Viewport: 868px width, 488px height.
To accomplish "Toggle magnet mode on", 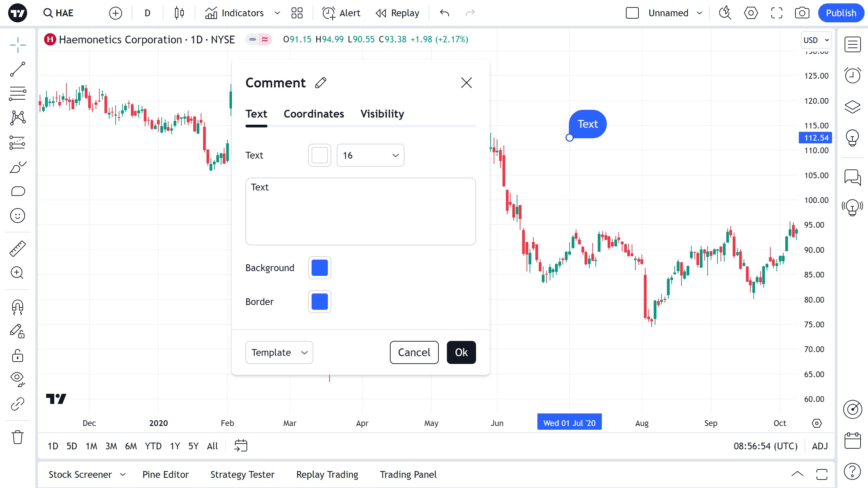I will (18, 307).
